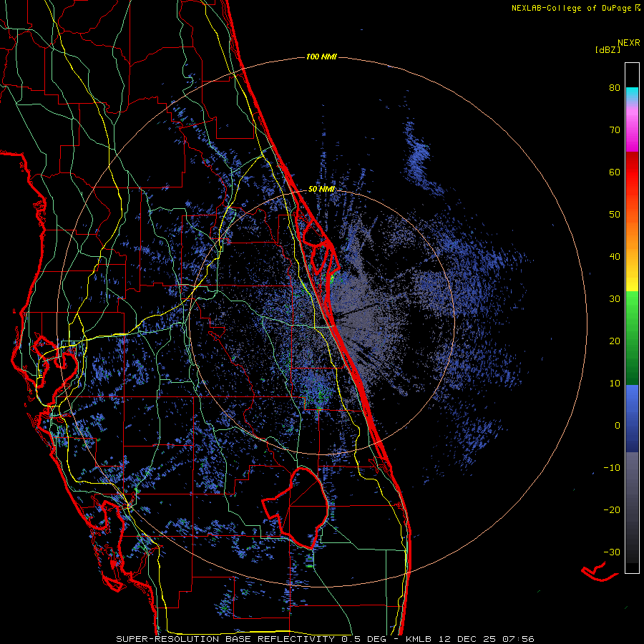This screenshot has height=644, width=644.
Task: Click the cyan band of the color bar
Action: 632,94
